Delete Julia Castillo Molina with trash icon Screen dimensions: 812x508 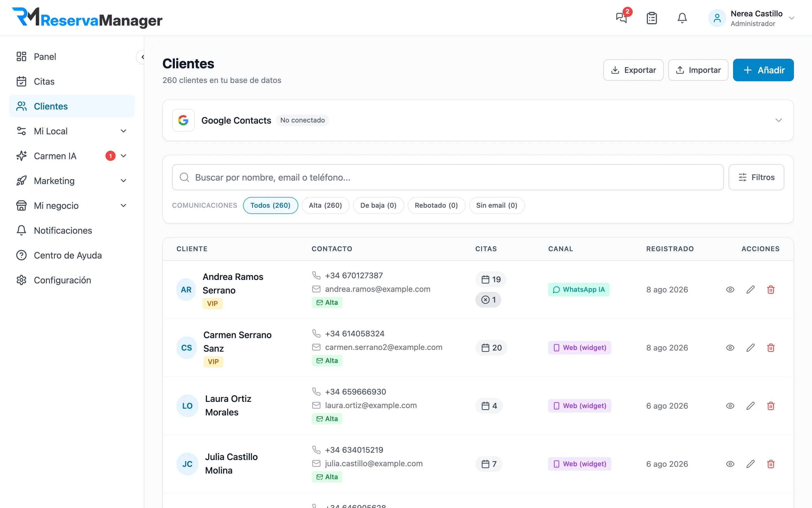pyautogui.click(x=771, y=464)
